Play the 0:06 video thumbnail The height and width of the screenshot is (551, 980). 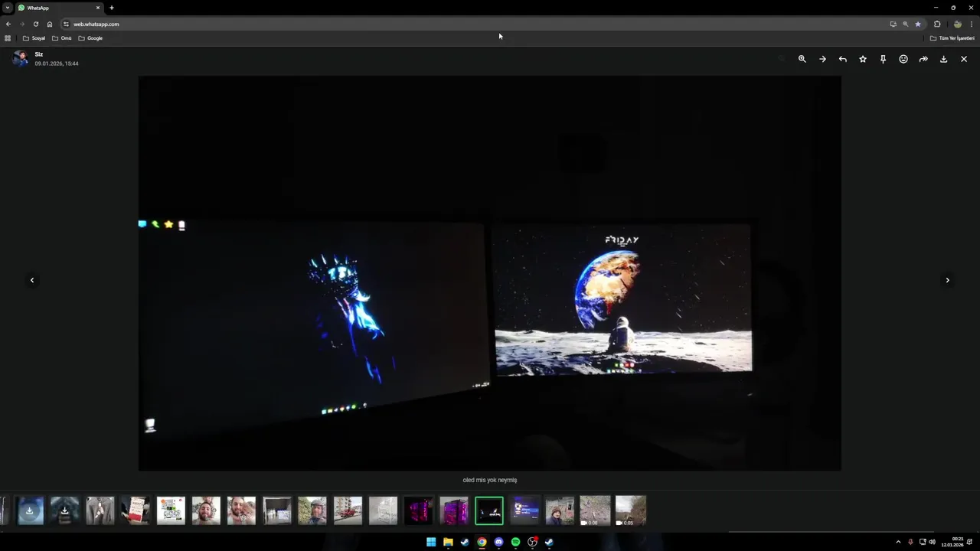click(595, 510)
